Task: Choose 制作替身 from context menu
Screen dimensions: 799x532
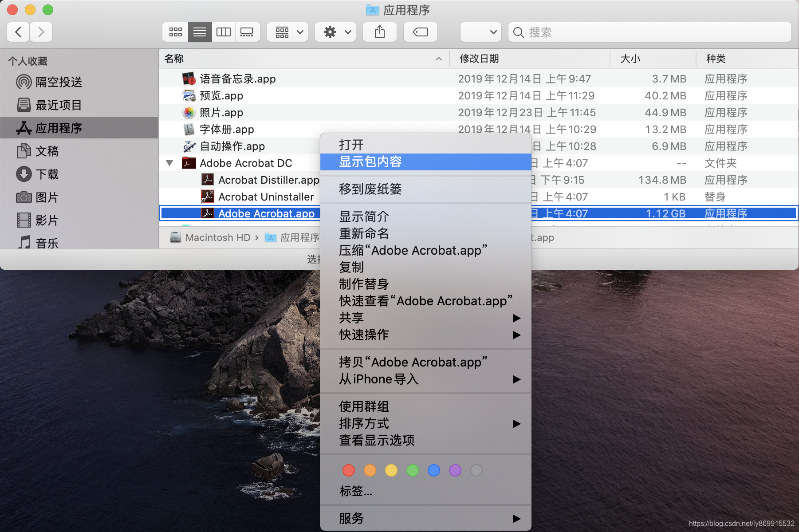Action: [426, 284]
